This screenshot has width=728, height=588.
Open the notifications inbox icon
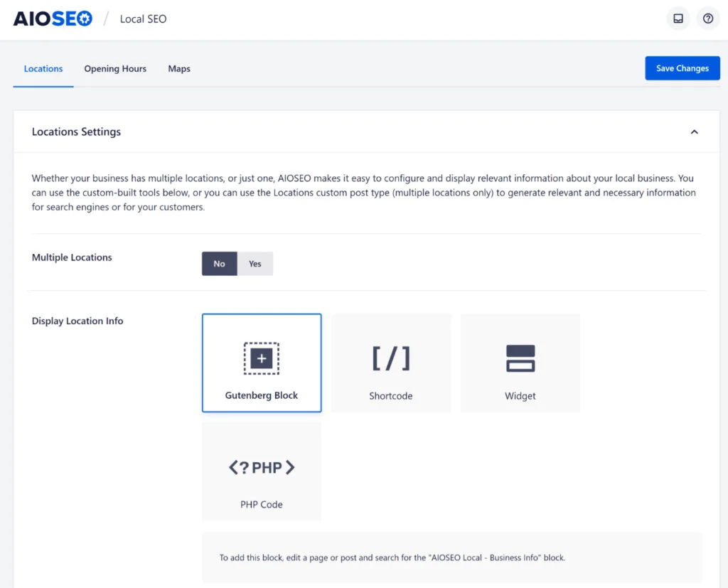coord(678,18)
